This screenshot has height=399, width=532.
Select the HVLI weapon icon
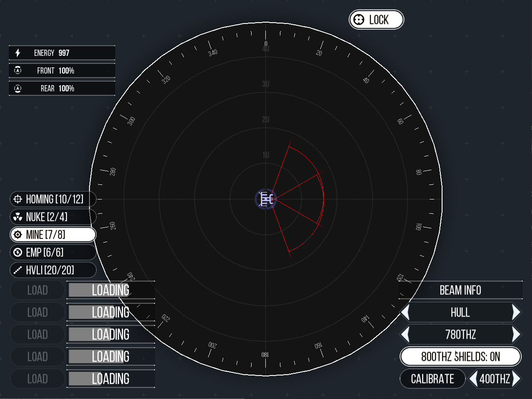(x=17, y=270)
